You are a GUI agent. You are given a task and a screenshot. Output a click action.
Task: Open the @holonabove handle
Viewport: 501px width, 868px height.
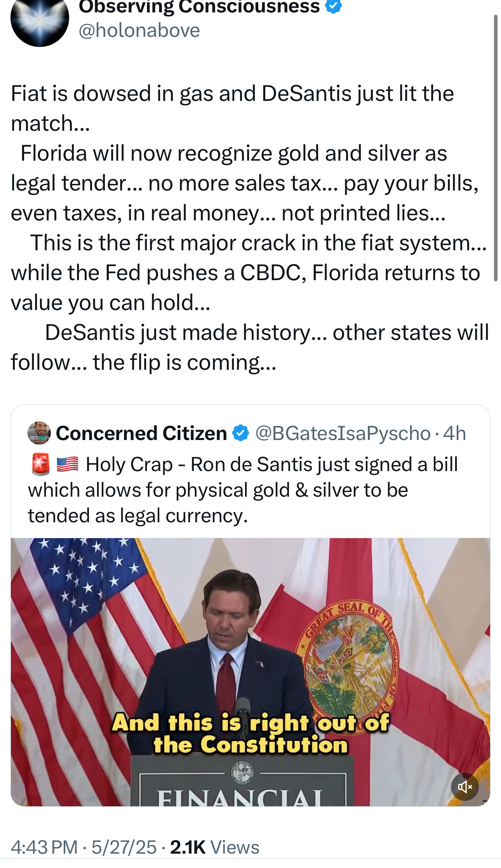click(139, 30)
